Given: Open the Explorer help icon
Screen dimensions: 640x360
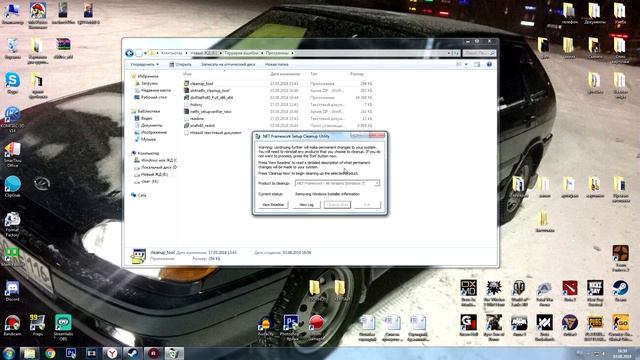Looking at the screenshot, I should [489, 64].
